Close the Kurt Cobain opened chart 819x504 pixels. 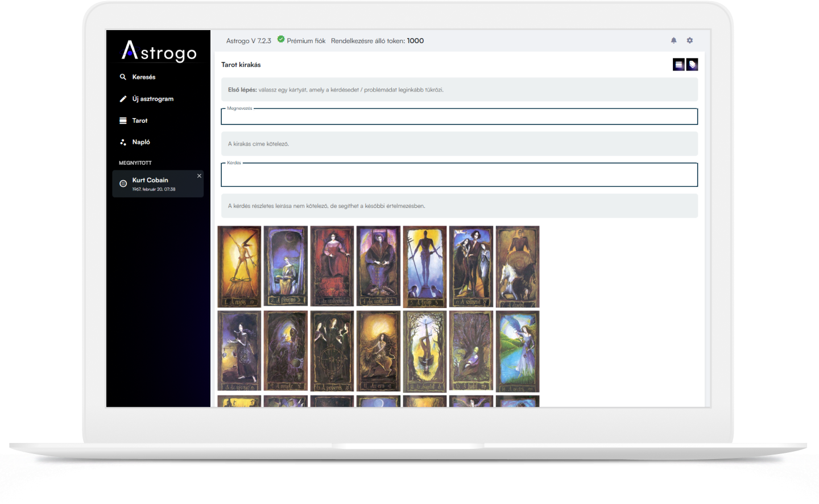pyautogui.click(x=198, y=176)
